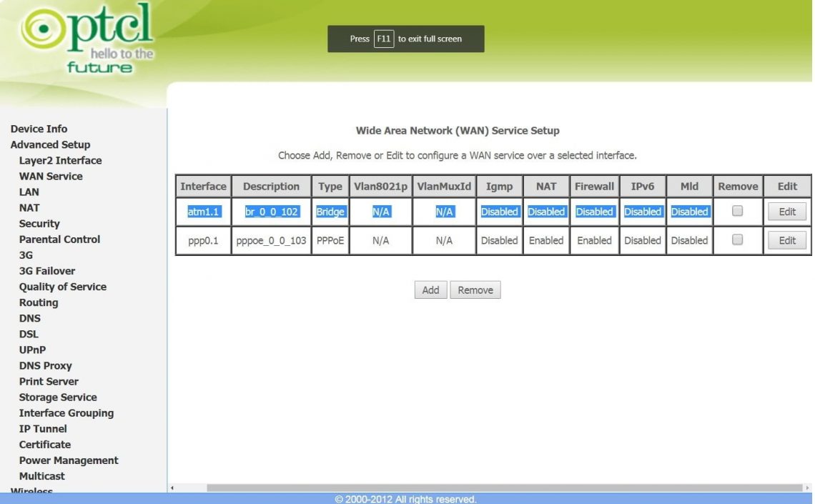
Task: Edit the atm1.1 bridge service
Action: [x=786, y=211]
